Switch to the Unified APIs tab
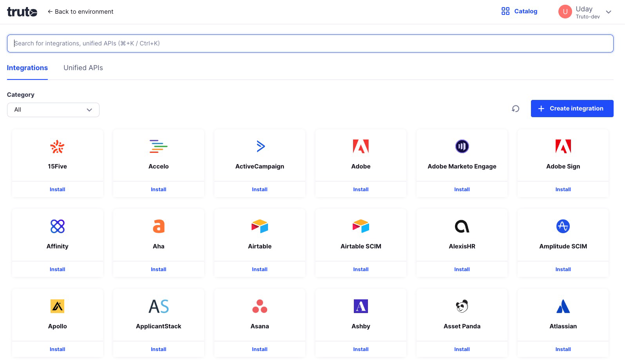Image resolution: width=625 pixels, height=364 pixels. pos(83,68)
